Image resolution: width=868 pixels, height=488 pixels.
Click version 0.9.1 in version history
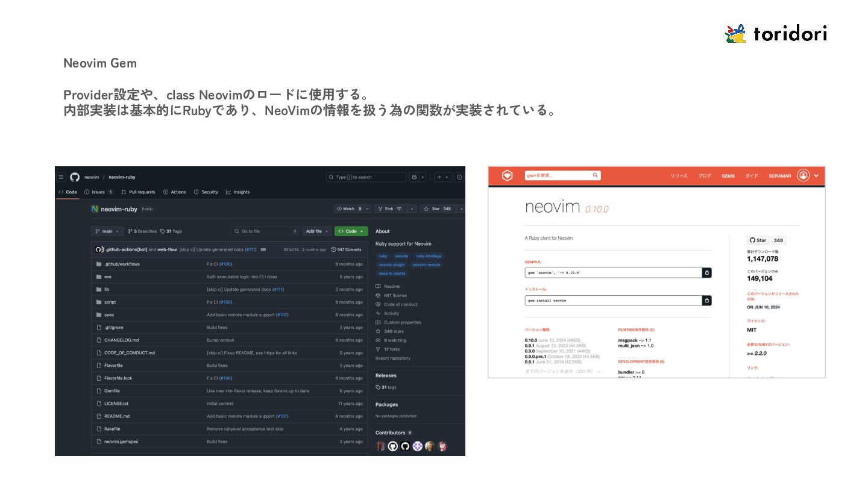pyautogui.click(x=530, y=345)
